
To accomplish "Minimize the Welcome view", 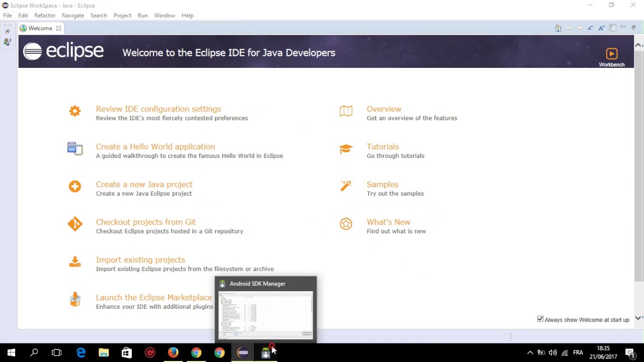I will coord(623,27).
